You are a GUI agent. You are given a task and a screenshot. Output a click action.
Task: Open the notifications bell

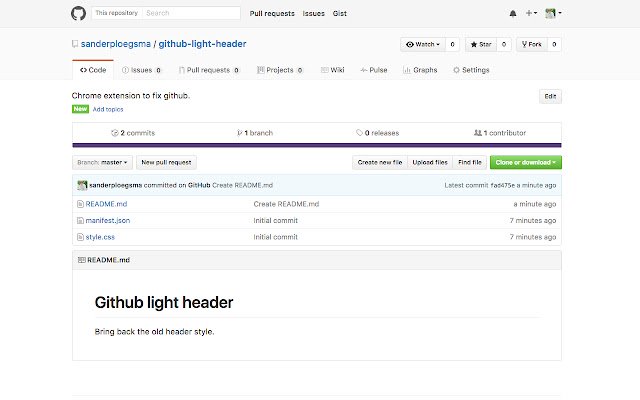513,13
